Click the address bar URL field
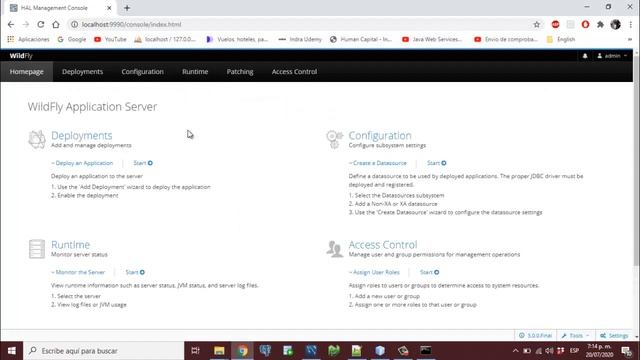 (302, 24)
